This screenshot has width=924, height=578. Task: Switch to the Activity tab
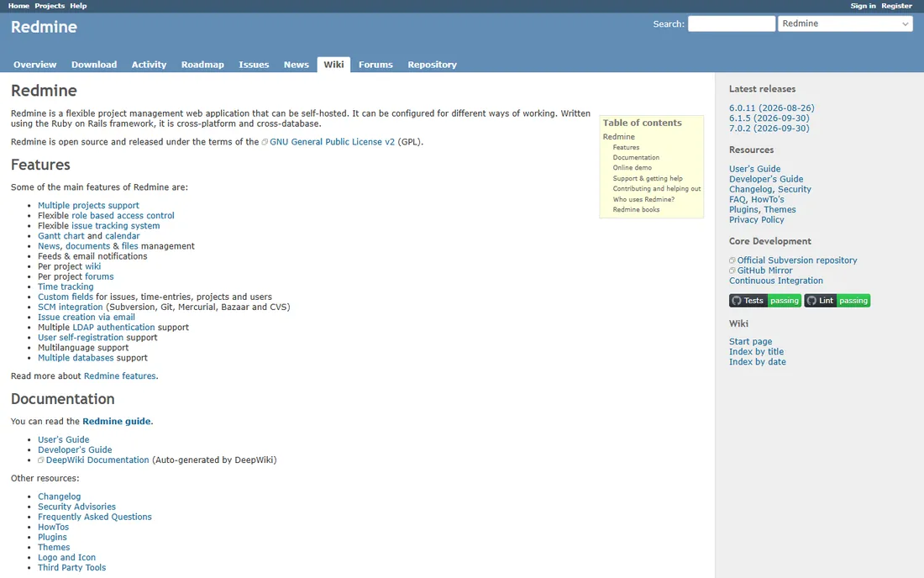click(149, 65)
